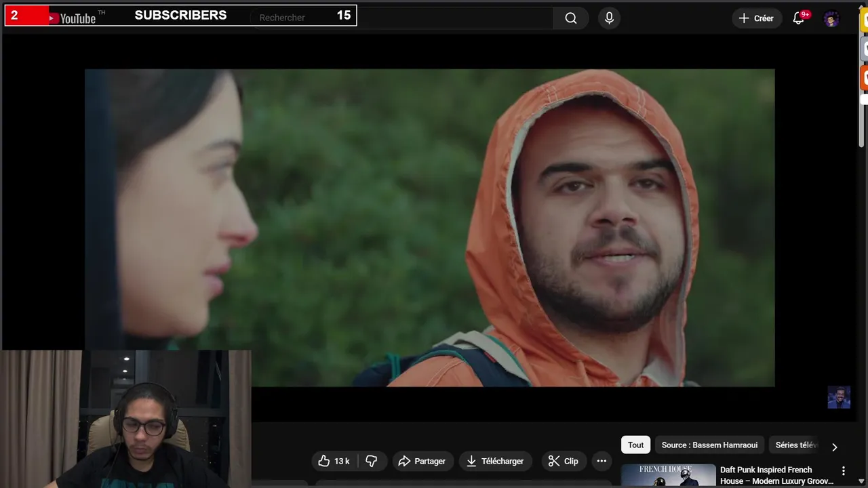Screen dimensions: 868x488
Task: Click the video player frame
Action: (430, 228)
